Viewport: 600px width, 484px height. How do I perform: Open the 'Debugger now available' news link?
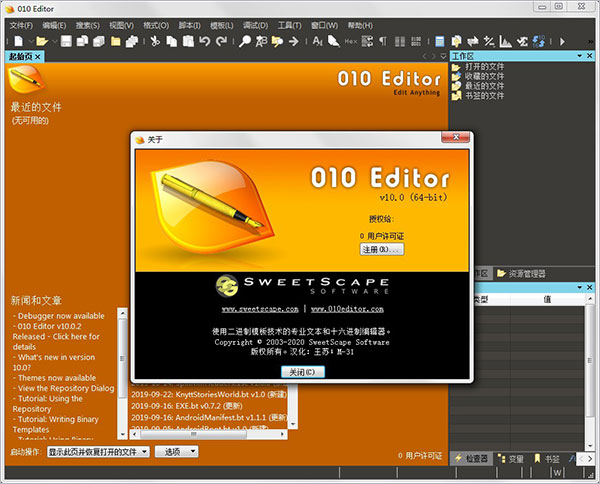[x=61, y=316]
